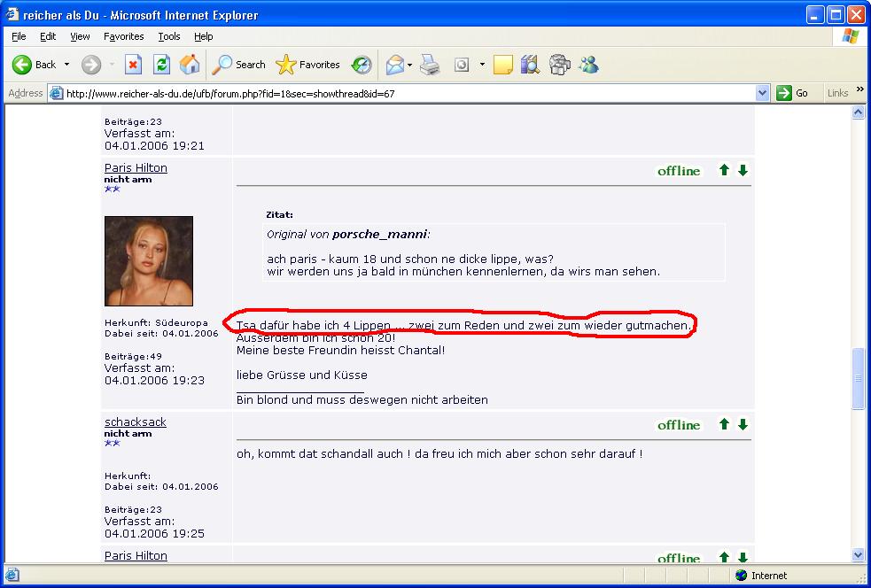Click the Favorites star button
Image resolution: width=871 pixels, height=588 pixels.
tap(308, 65)
